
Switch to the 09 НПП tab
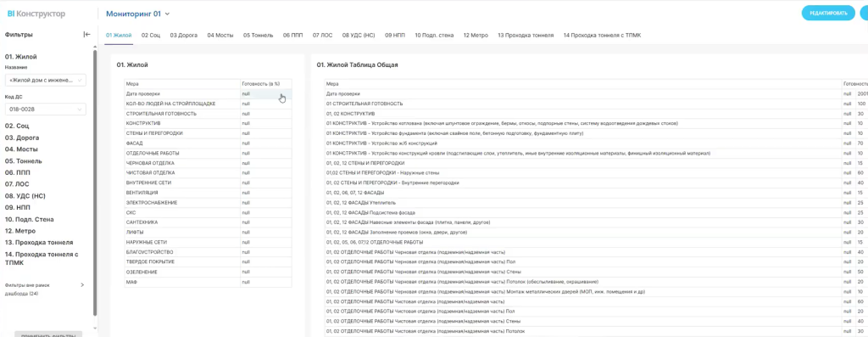tap(395, 35)
